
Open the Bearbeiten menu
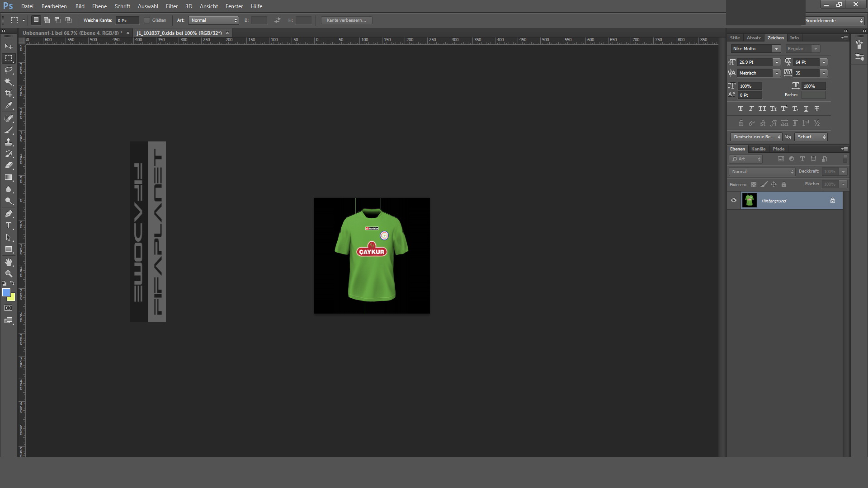pyautogui.click(x=54, y=6)
